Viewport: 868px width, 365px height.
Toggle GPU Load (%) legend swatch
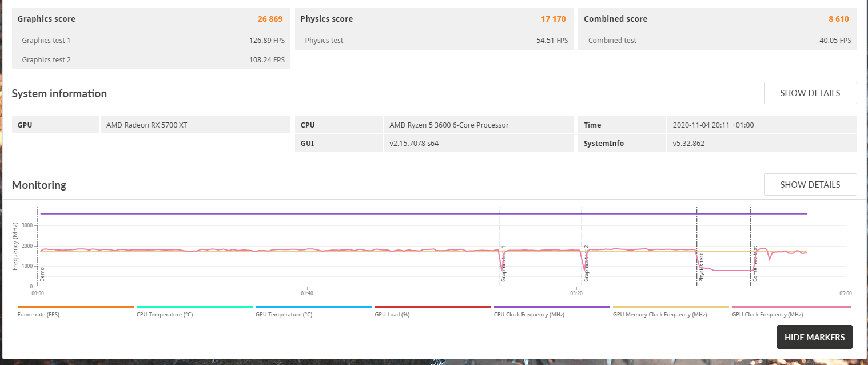(x=433, y=307)
